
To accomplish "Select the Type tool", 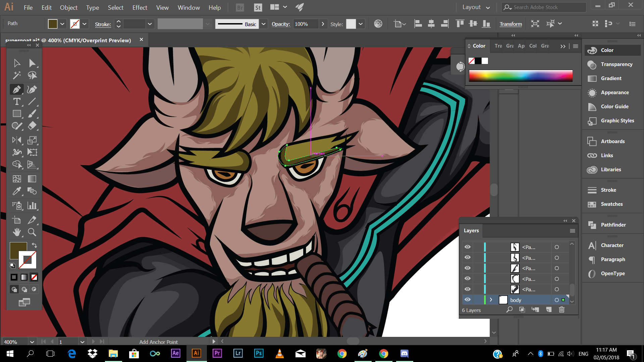I will click(x=16, y=102).
